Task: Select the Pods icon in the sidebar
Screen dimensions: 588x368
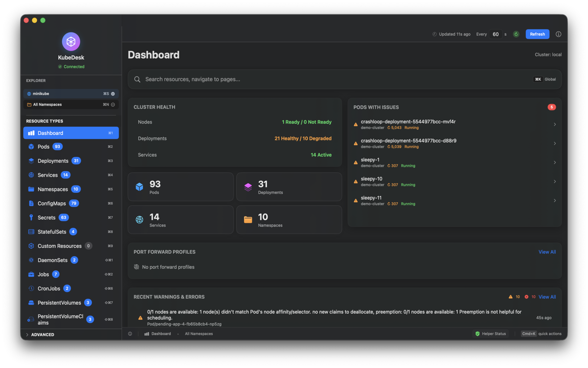Action: tap(32, 146)
